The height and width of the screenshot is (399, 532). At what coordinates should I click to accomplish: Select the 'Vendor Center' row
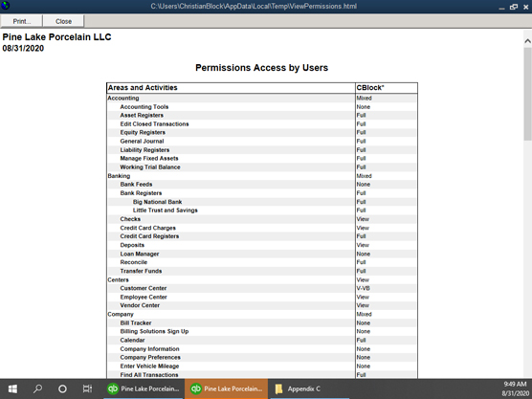coord(262,305)
